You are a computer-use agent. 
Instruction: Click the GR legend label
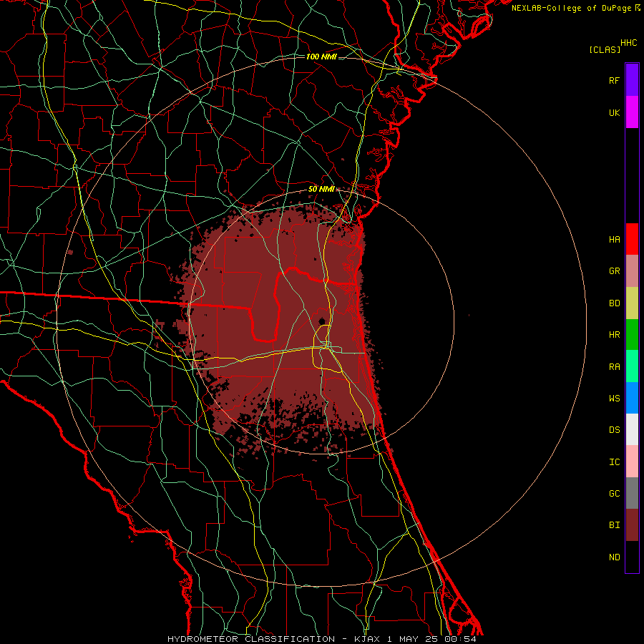[615, 271]
